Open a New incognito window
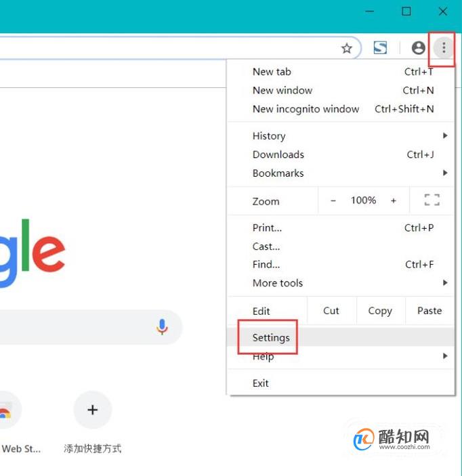The width and height of the screenshot is (462, 476). tap(340, 109)
